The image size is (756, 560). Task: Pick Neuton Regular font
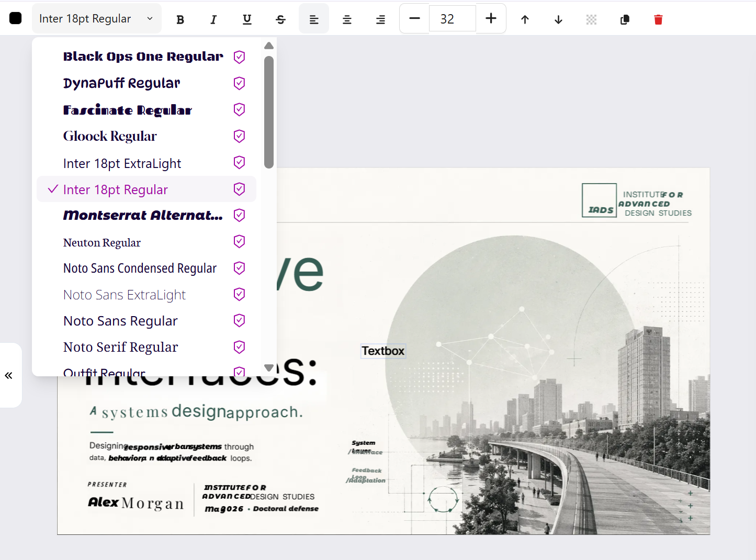[x=146, y=242]
